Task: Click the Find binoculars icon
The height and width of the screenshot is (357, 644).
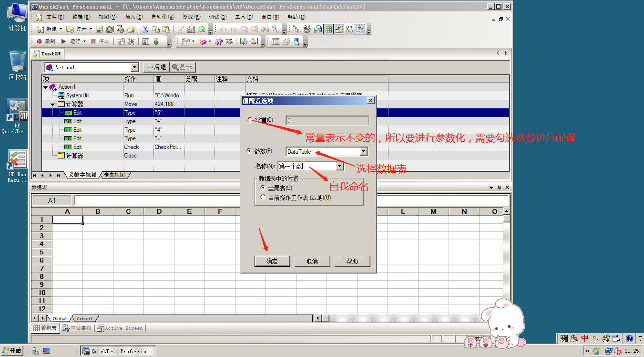Action: (x=265, y=29)
